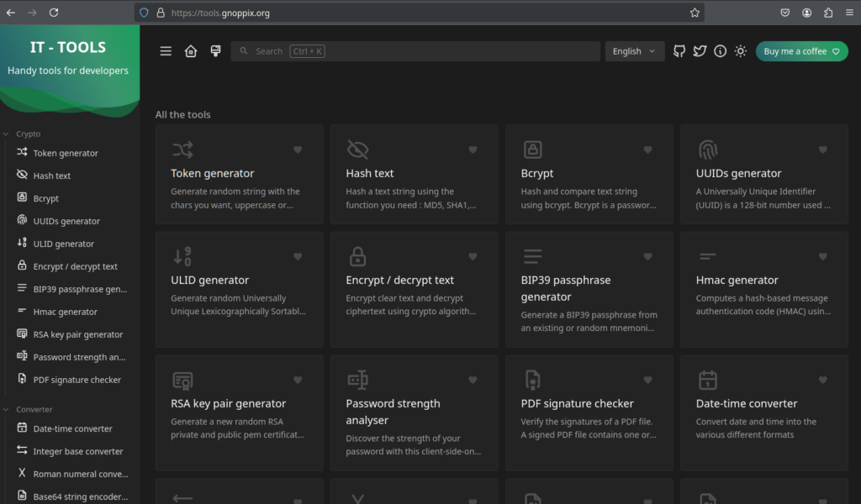
Task: Toggle the sidebar with the hamburger menu
Action: [166, 50]
